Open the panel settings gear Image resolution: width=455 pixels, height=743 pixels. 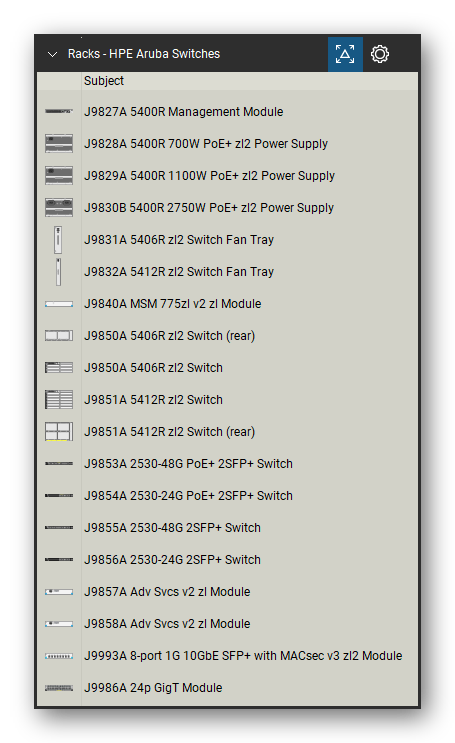(380, 54)
